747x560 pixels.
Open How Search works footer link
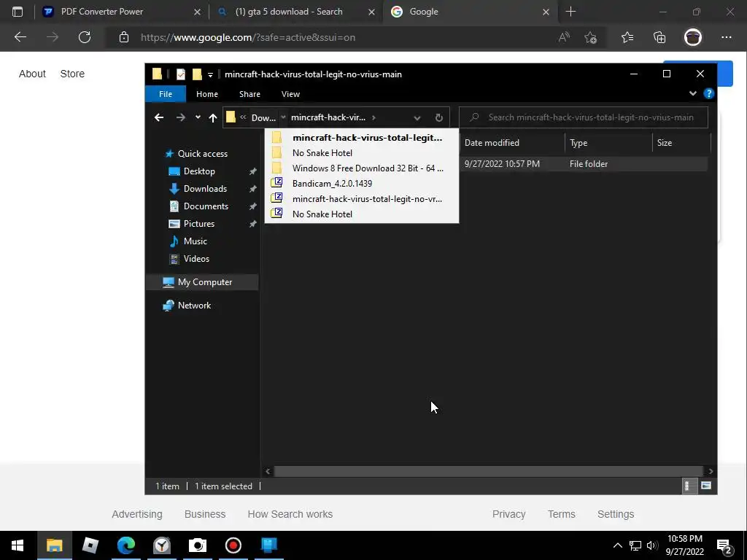tap(290, 514)
